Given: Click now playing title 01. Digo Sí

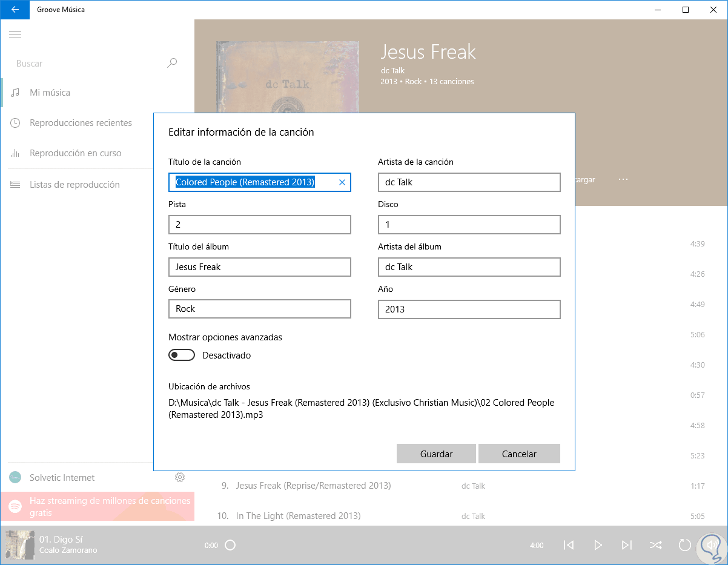Looking at the screenshot, I should point(61,540).
